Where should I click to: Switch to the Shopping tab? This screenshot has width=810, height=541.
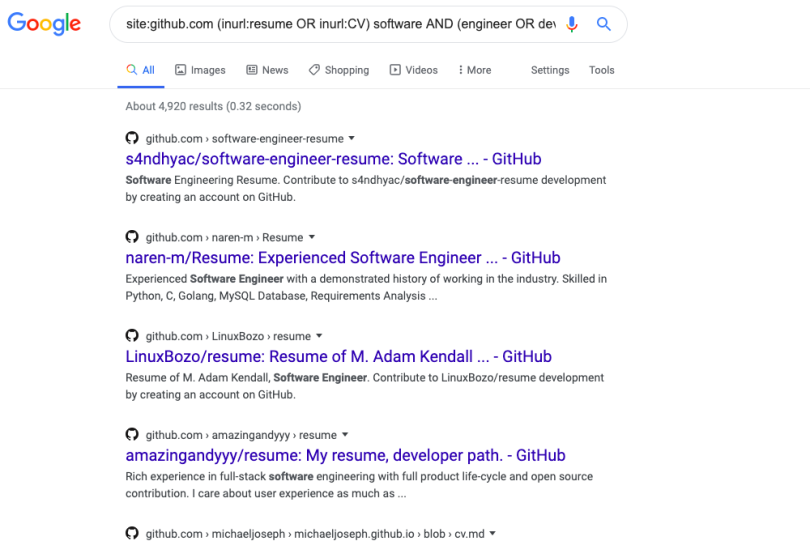[x=339, y=70]
